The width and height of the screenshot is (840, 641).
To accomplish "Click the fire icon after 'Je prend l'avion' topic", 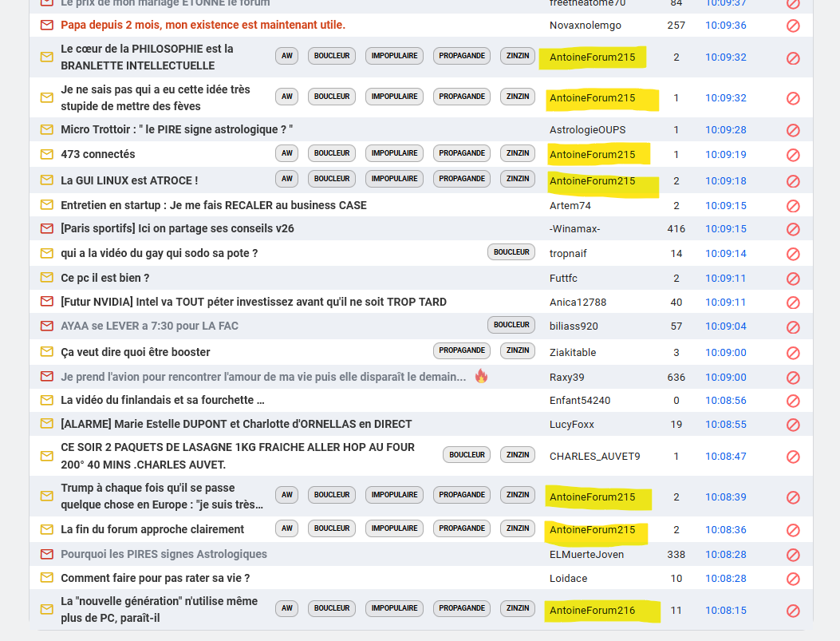I will coord(481,376).
